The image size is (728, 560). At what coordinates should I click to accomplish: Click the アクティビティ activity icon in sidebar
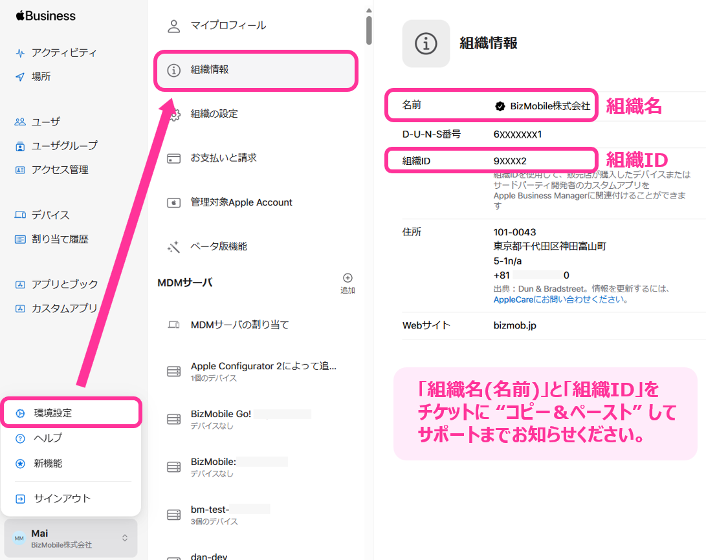[20, 53]
